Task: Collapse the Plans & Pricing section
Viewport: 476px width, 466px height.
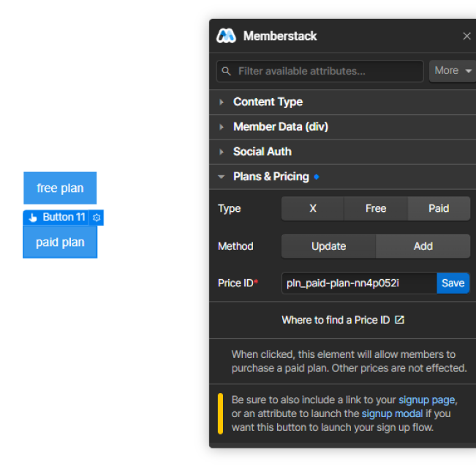Action: 342,177
